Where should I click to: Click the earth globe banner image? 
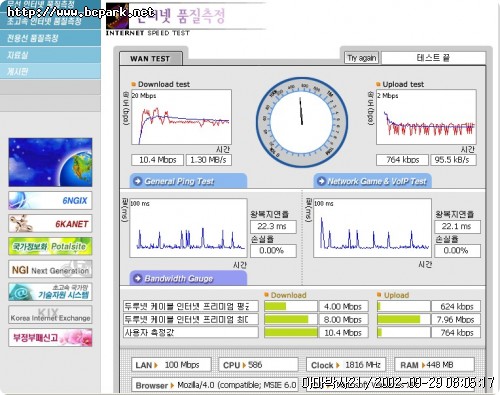[50, 162]
